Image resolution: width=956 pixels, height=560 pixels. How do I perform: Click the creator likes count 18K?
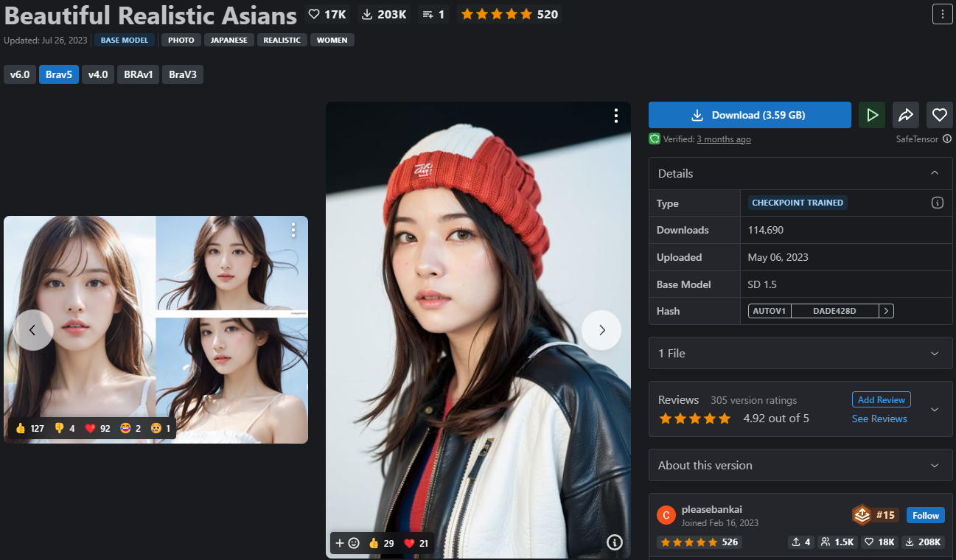click(x=879, y=542)
